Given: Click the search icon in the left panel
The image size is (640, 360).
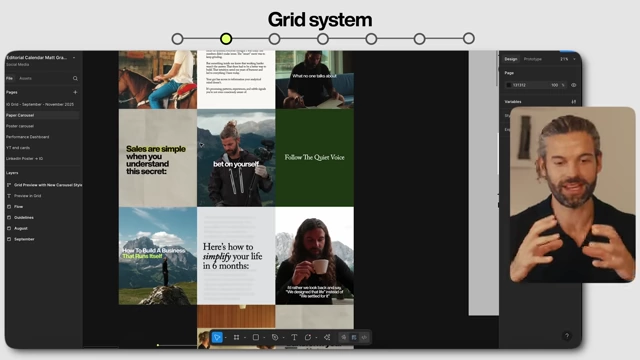Looking at the screenshot, I should [75, 78].
